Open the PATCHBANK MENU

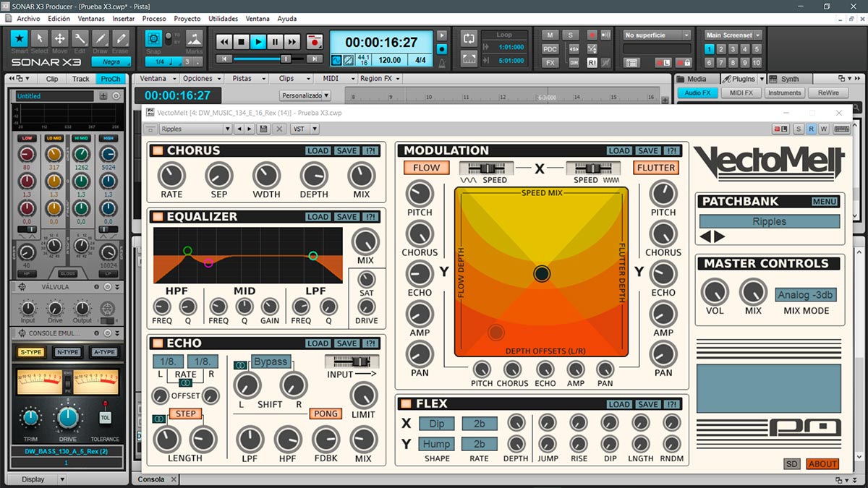click(x=825, y=202)
